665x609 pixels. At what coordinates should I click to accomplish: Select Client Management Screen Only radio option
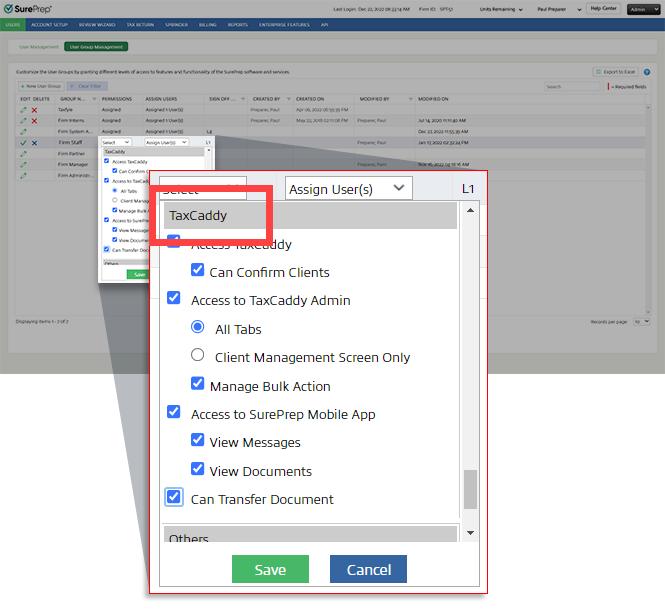click(197, 356)
